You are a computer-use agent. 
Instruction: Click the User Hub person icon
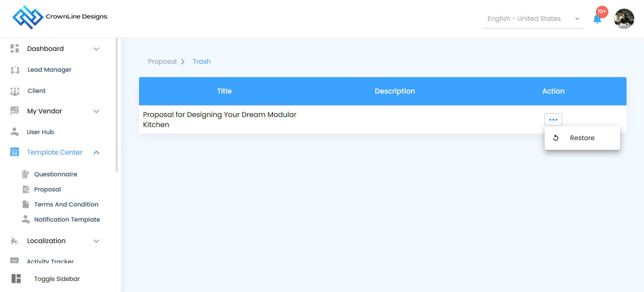[14, 132]
